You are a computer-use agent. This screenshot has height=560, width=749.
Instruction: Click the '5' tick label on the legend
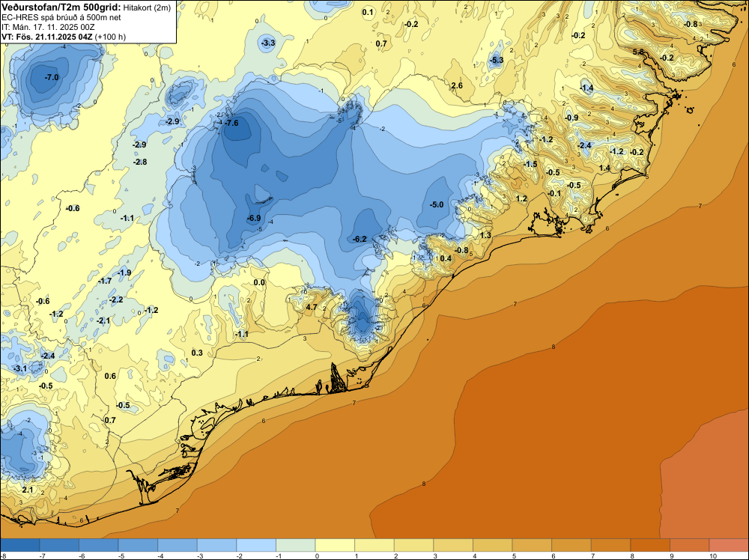click(x=514, y=556)
